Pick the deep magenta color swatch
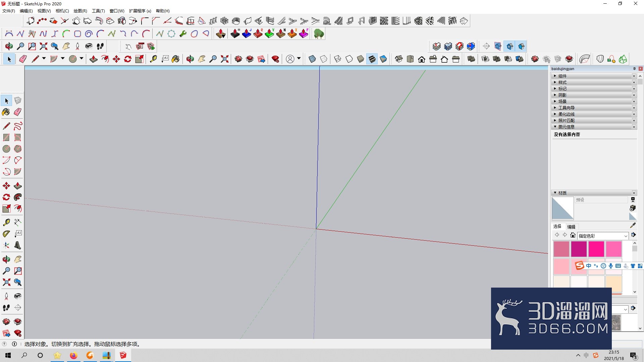Image resolution: width=644 pixels, height=362 pixels. point(579,249)
